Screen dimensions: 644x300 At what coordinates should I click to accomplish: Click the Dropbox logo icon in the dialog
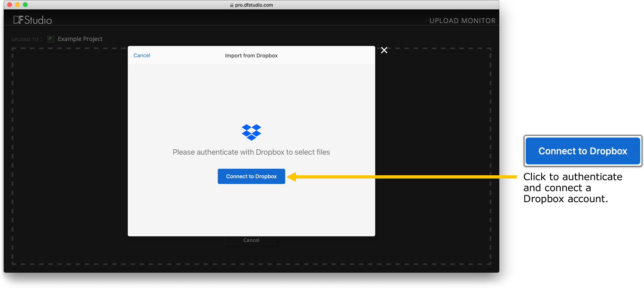(x=251, y=132)
